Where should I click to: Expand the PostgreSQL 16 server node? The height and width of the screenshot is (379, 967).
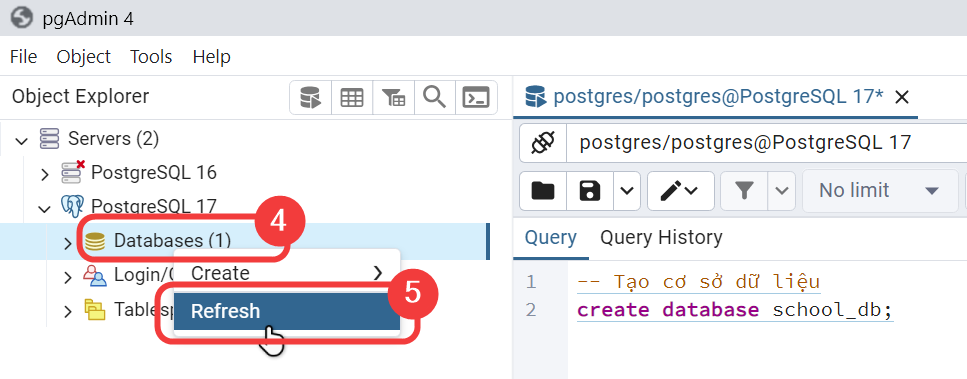point(44,174)
